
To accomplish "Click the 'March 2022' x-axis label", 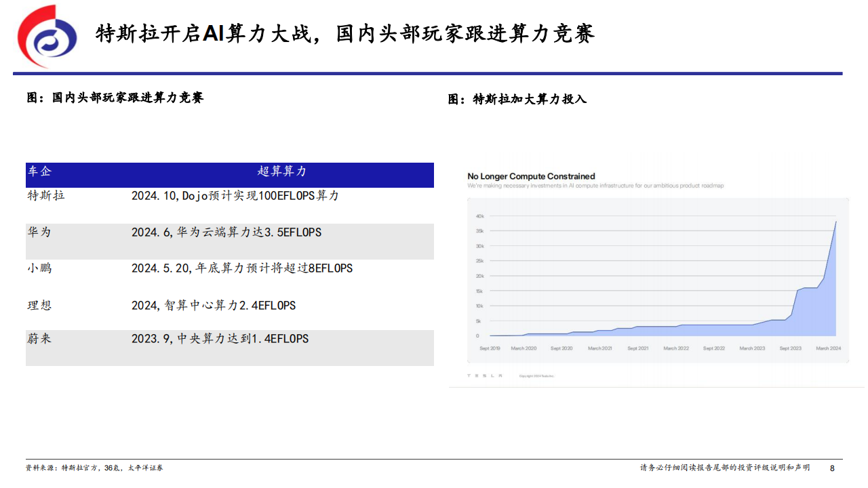I will click(x=676, y=348).
